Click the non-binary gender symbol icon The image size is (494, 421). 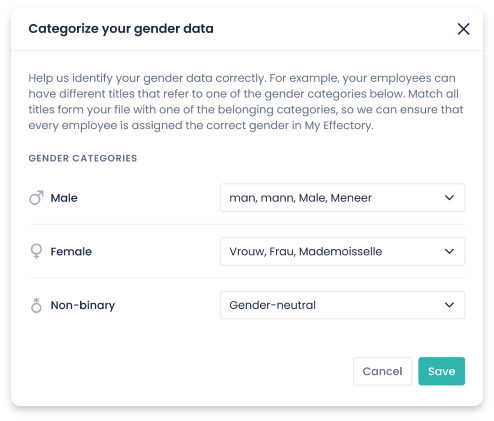pyautogui.click(x=36, y=305)
